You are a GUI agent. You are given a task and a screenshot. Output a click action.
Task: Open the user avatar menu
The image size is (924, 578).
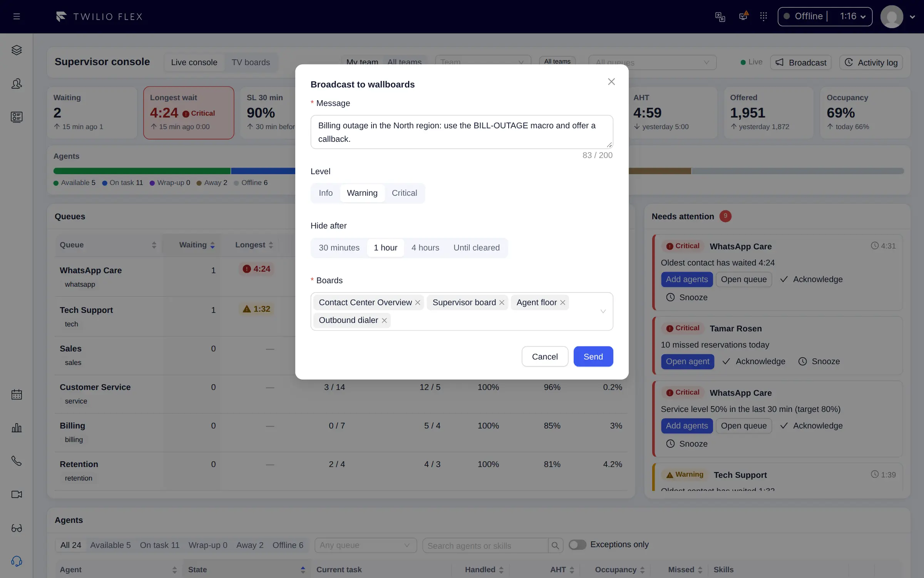point(892,17)
